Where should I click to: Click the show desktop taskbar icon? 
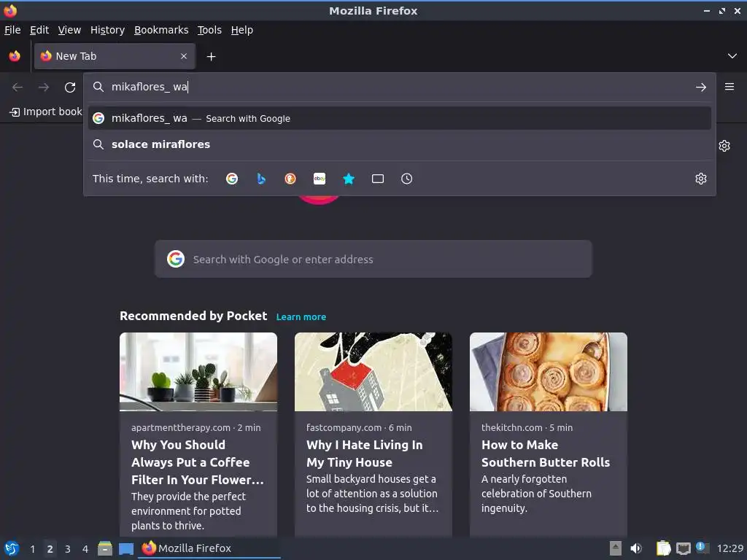(126, 548)
